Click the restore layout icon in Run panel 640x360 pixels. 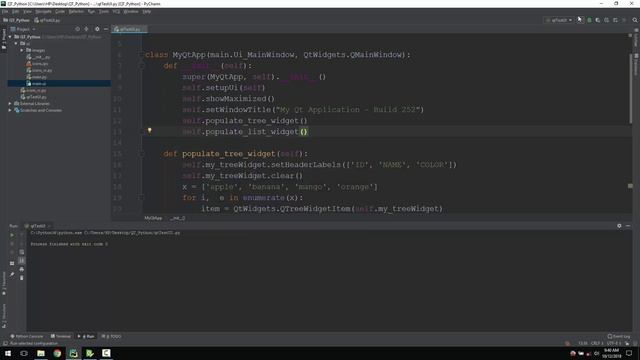tap(12, 263)
